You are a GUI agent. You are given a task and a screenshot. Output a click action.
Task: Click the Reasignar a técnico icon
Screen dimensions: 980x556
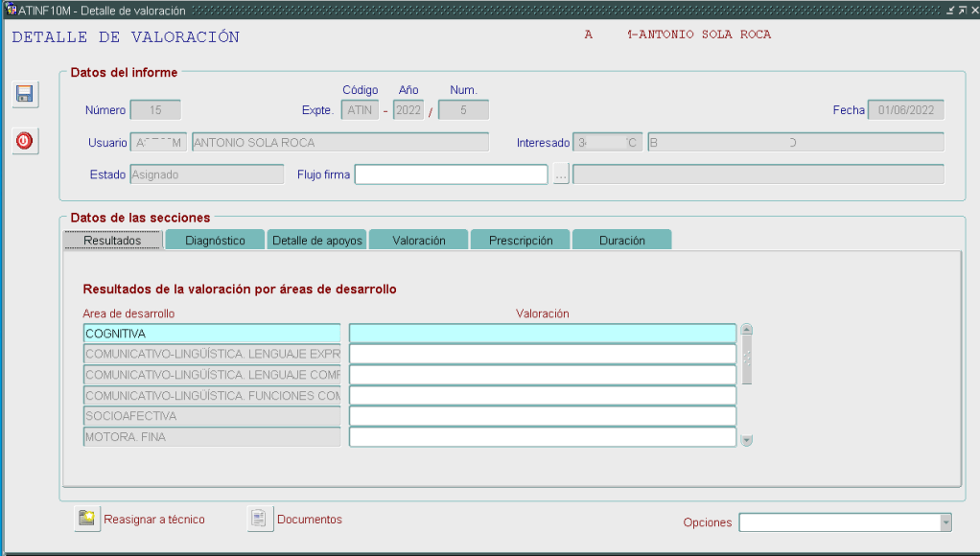[87, 519]
